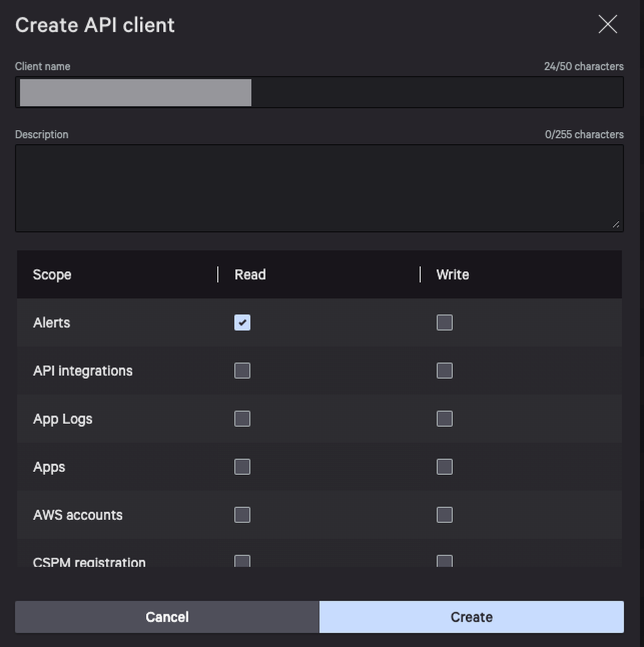Enable API integrations Read checkbox
The width and height of the screenshot is (644, 647).
[x=242, y=371]
